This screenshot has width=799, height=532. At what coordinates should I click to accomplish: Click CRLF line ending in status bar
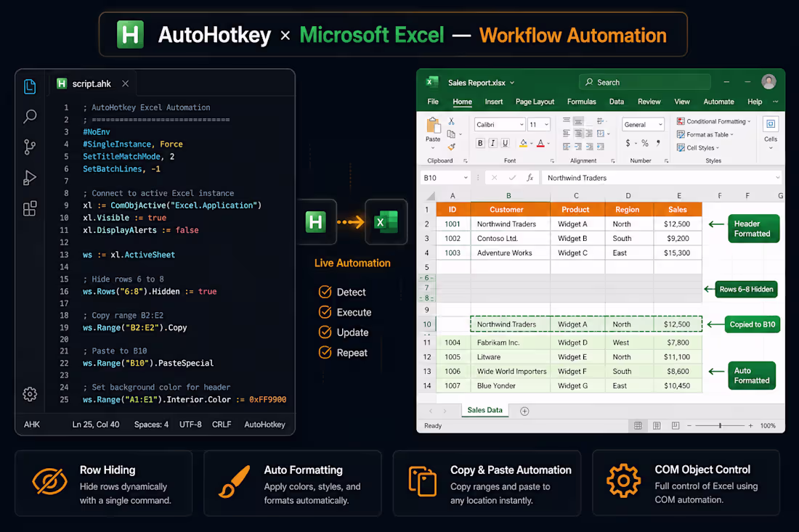tap(222, 425)
